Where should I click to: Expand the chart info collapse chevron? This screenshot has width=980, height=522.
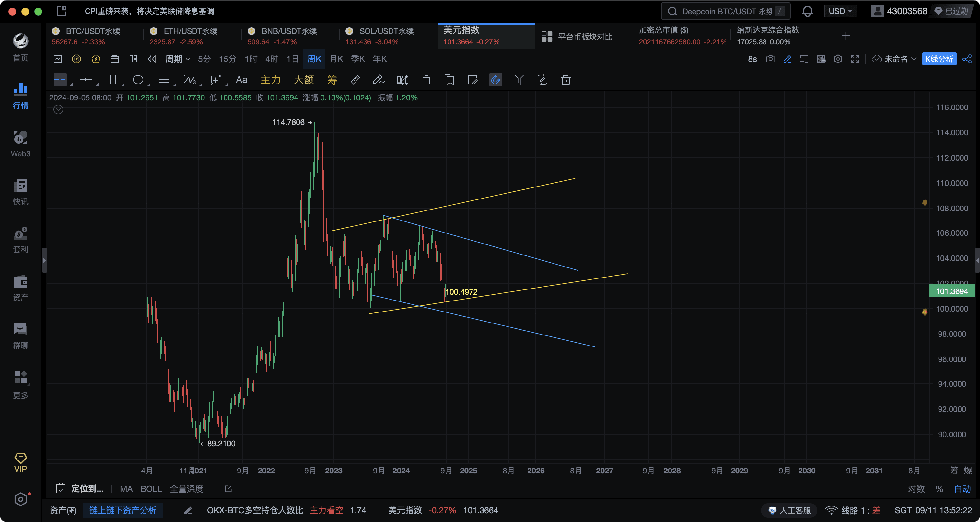58,109
